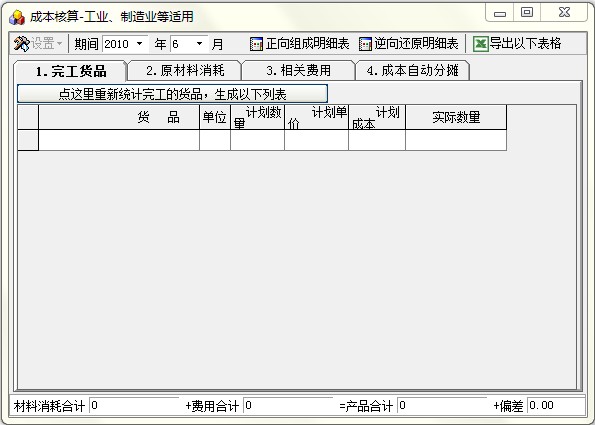Image resolution: width=595 pixels, height=425 pixels.
Task: Click the 费用合计 value field
Action: [288, 406]
